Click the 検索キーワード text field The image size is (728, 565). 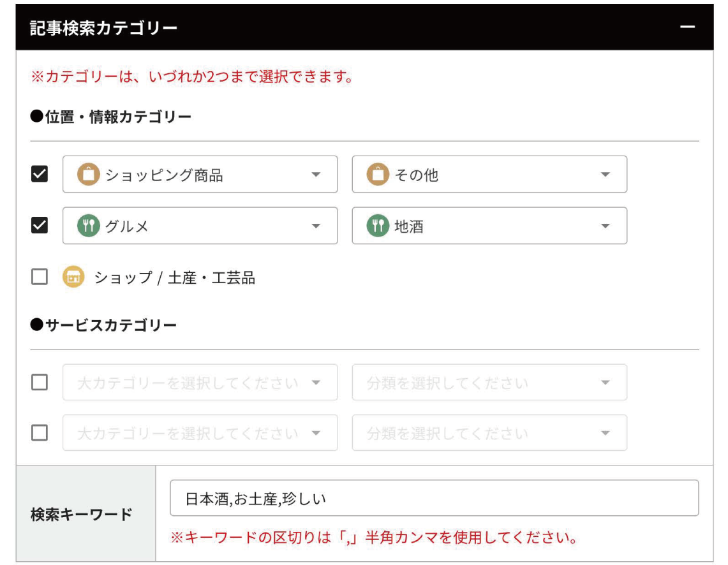pos(434,498)
